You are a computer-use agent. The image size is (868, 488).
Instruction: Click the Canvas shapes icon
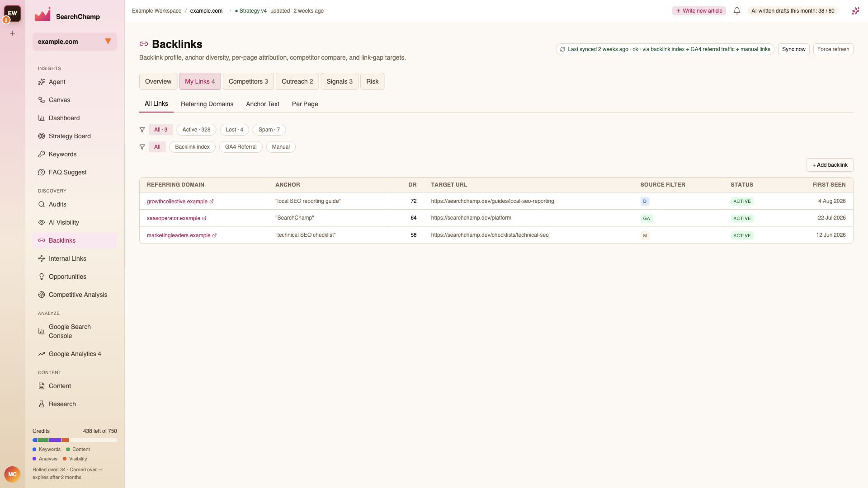pyautogui.click(x=42, y=100)
